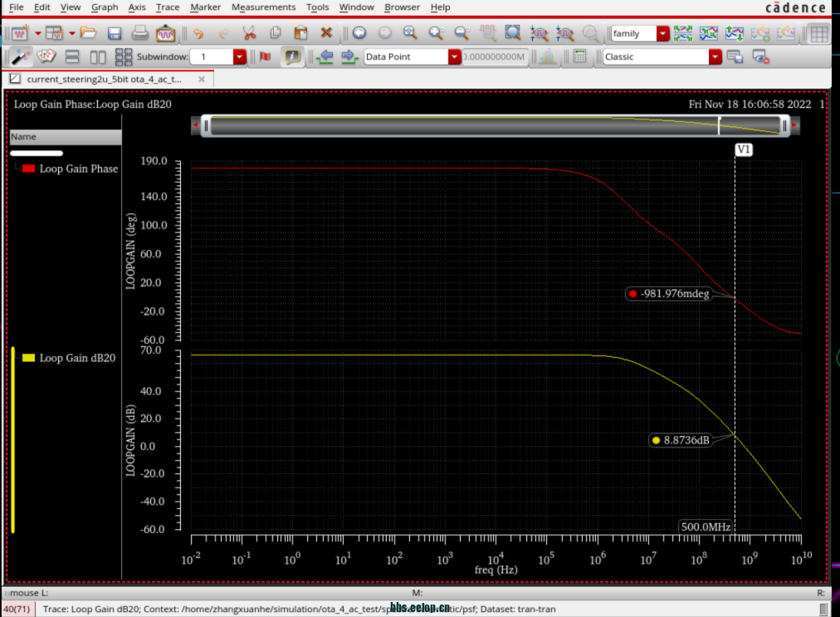The image size is (840, 617).
Task: Click the print icon
Action: [x=139, y=33]
